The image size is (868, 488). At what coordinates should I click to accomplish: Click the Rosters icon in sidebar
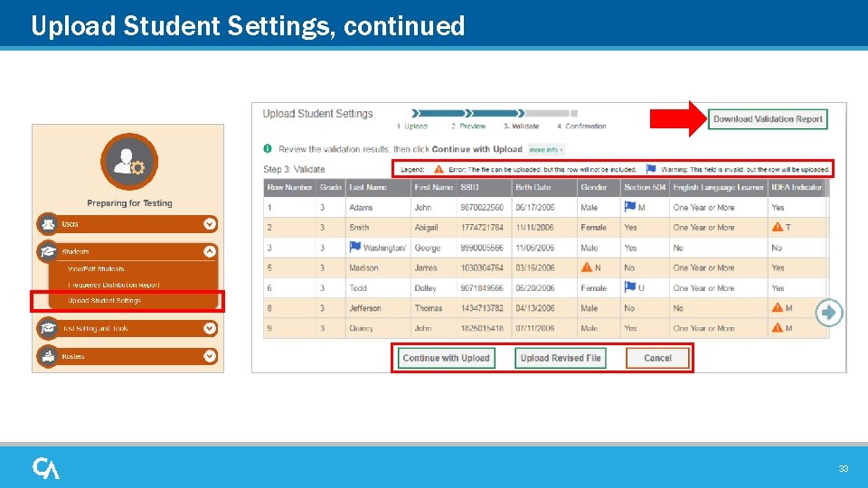click(48, 356)
